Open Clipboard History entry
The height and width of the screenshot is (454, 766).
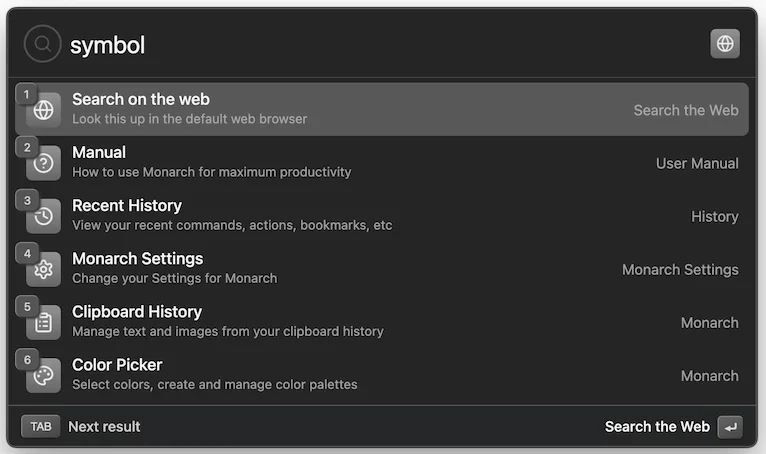(x=380, y=322)
